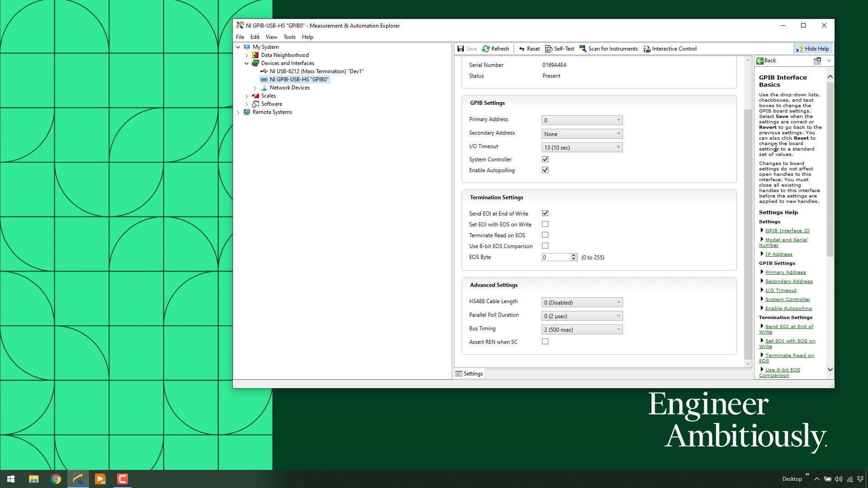Open the Tools menu
The height and width of the screenshot is (488, 868).
pos(289,37)
